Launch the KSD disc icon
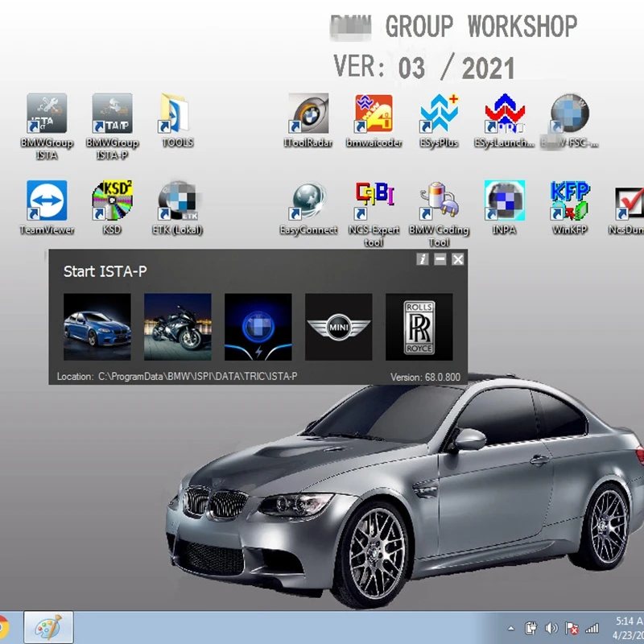The image size is (644, 644). tap(112, 201)
